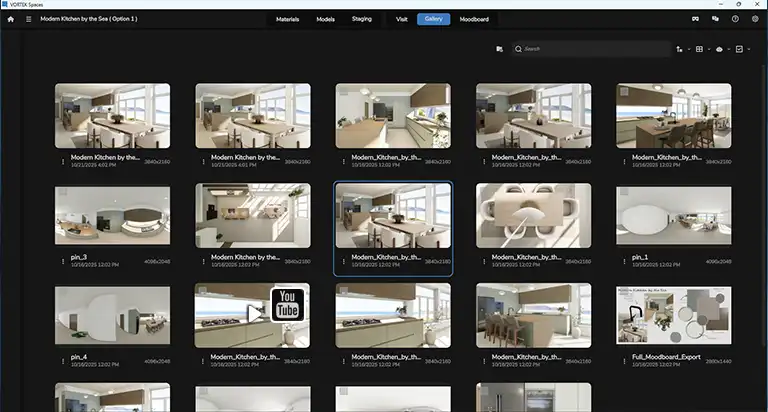Click the folder icon left of search
Screen dimensions: 768x412
coord(499,48)
